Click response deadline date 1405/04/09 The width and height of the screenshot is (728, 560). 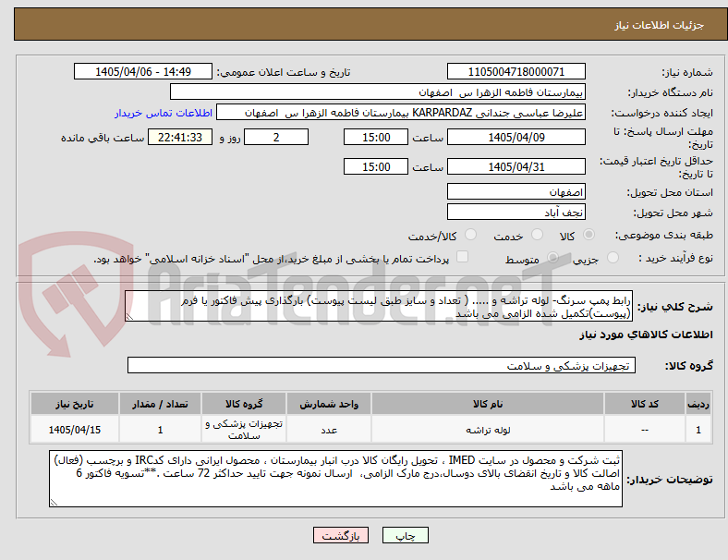point(516,138)
